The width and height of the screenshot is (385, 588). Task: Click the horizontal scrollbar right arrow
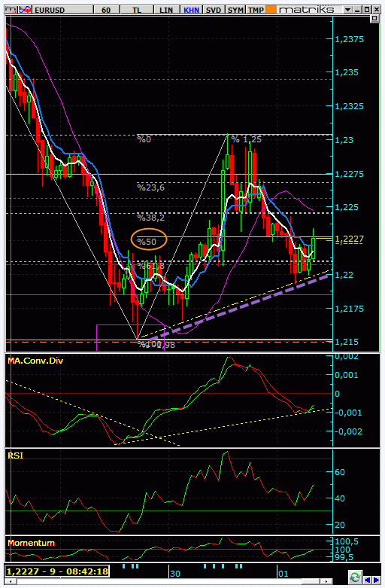pyautogui.click(x=326, y=581)
